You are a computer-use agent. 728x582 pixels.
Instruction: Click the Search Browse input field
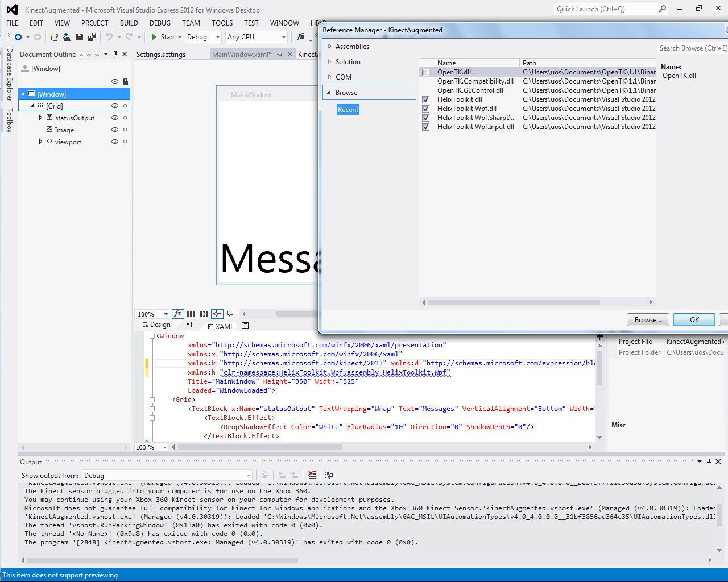click(x=693, y=48)
